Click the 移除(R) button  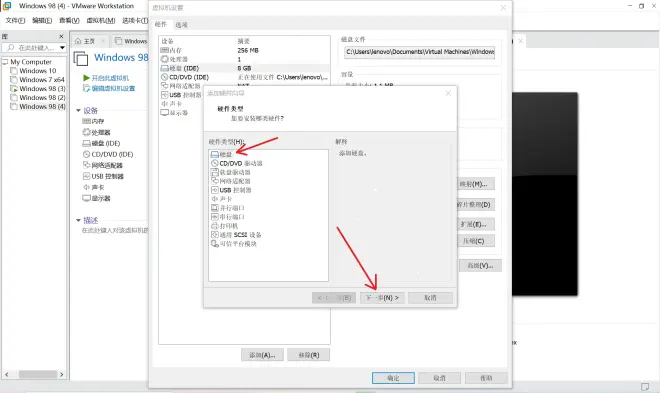tap(309, 355)
